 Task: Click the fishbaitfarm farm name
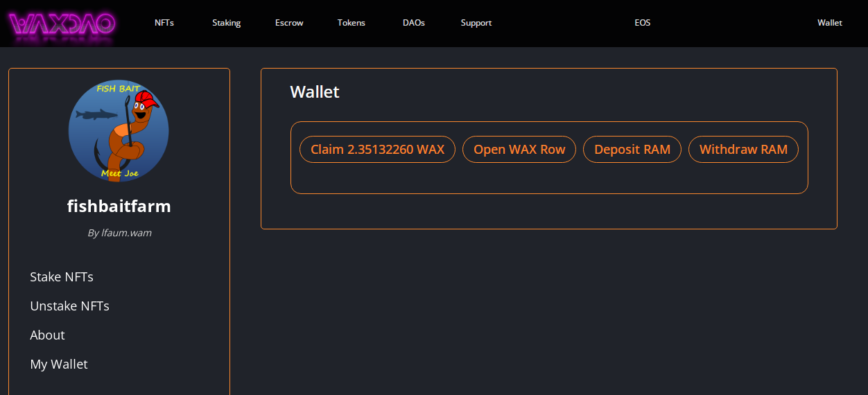coord(119,206)
